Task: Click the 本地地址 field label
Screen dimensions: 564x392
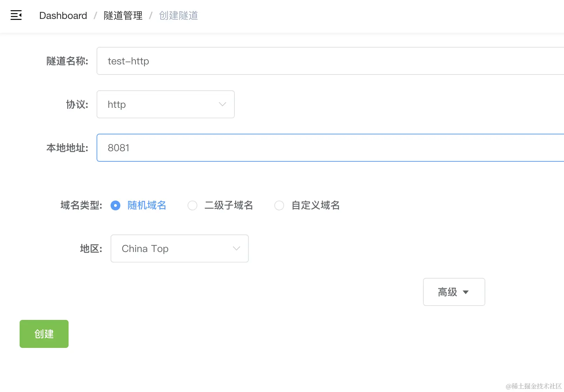Action: (x=67, y=148)
